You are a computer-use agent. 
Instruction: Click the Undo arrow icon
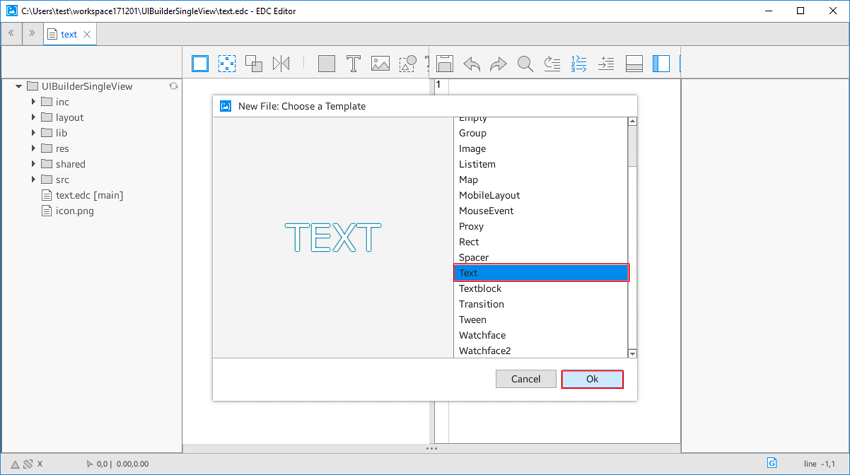472,64
